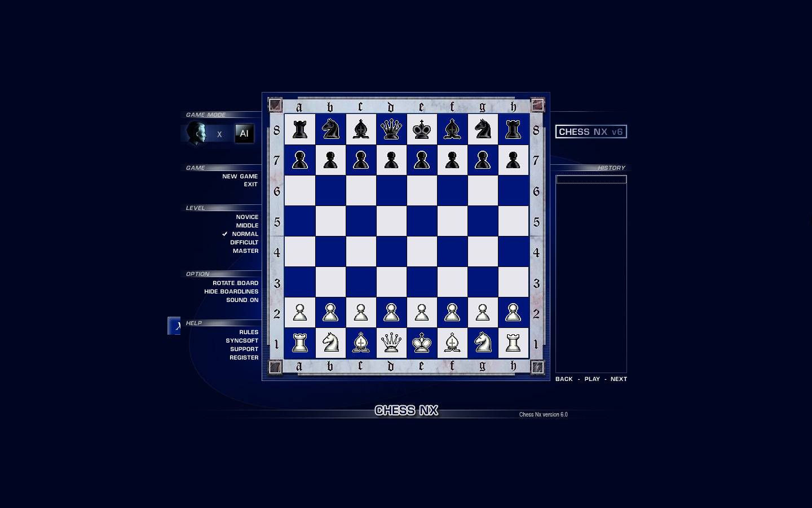
Task: Select the white rook on a1
Action: pyautogui.click(x=300, y=343)
